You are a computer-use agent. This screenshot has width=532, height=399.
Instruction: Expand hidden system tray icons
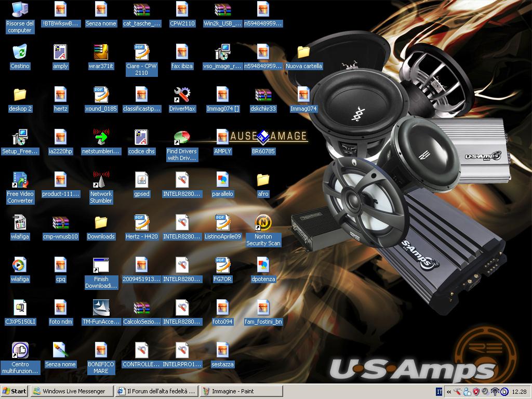(448, 392)
